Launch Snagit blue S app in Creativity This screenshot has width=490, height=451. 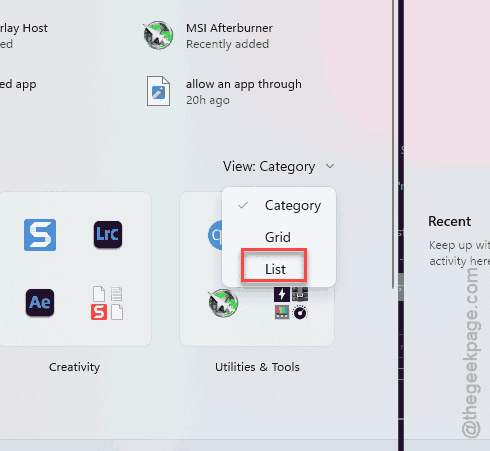pyautogui.click(x=40, y=235)
